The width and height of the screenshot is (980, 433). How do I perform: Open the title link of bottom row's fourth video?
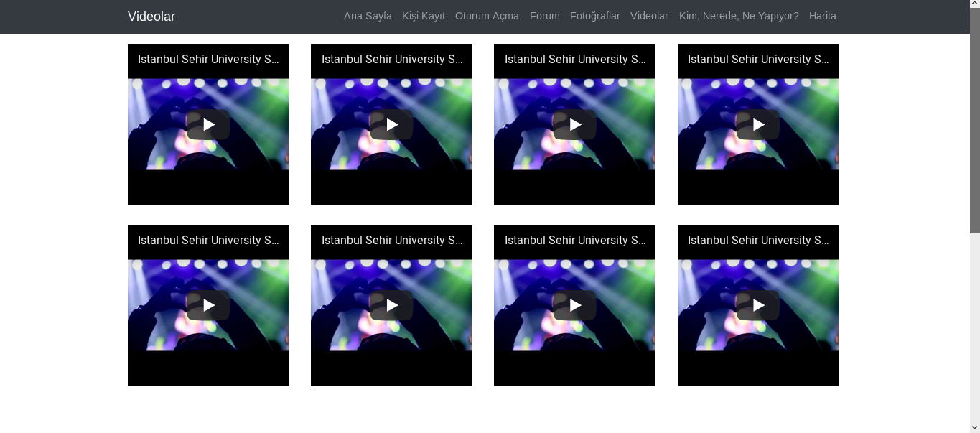(758, 241)
